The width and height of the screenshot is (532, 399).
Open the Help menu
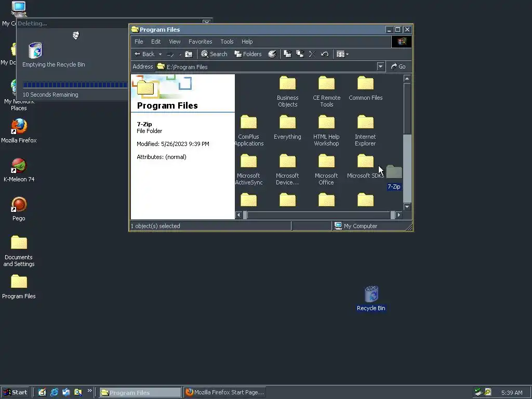point(247,42)
